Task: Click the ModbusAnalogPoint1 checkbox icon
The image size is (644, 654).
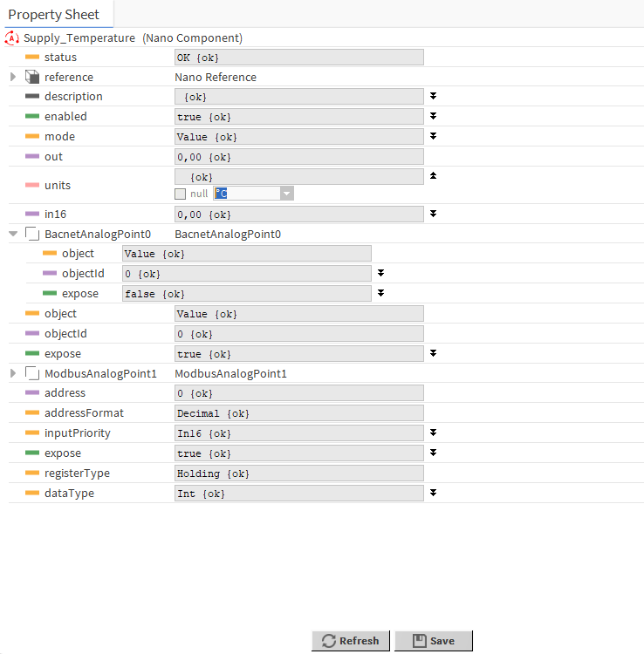Action: (x=32, y=373)
